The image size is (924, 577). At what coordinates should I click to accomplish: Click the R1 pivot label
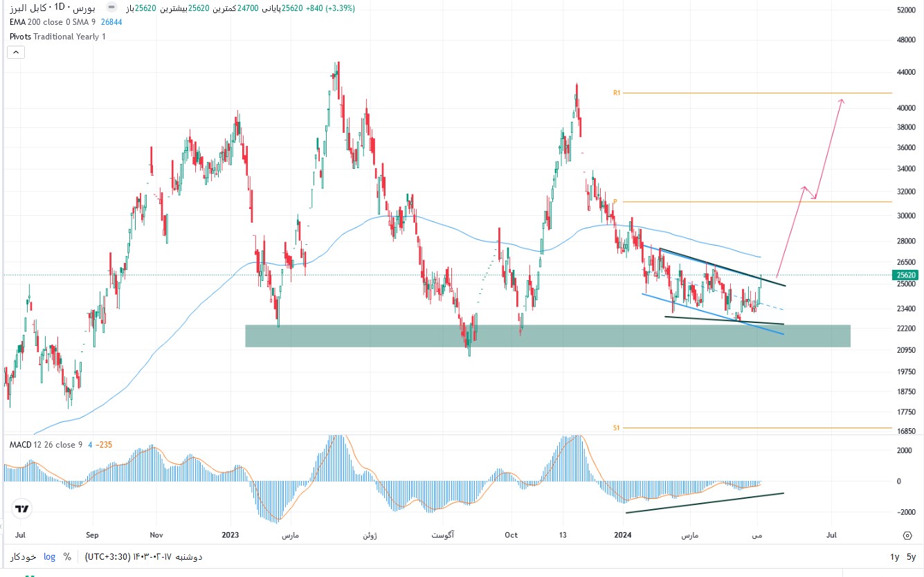tap(616, 93)
